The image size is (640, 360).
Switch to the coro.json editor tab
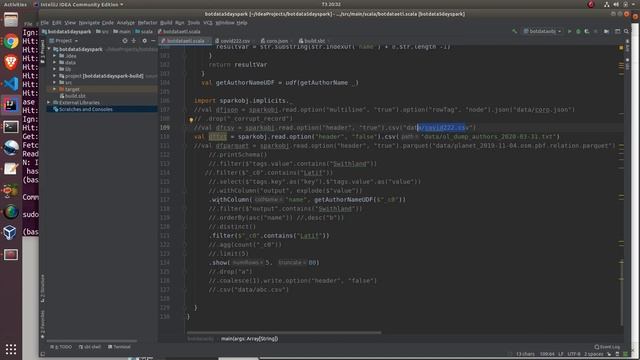click(x=274, y=41)
